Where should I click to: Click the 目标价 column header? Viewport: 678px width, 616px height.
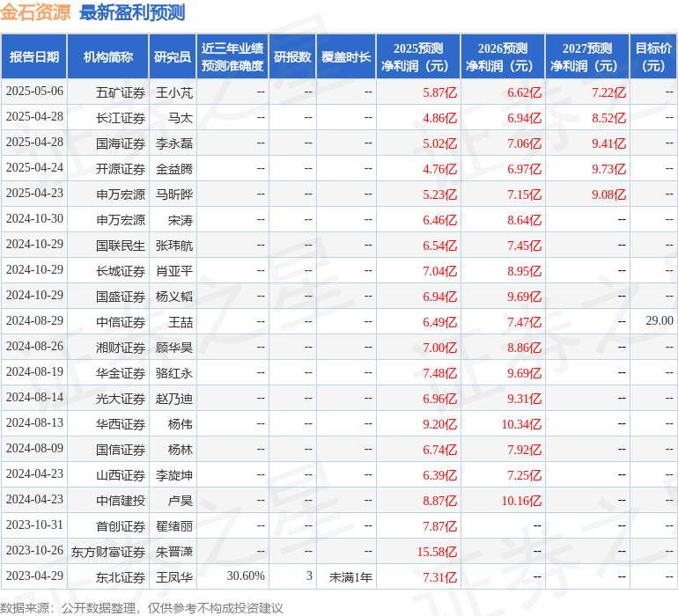click(653, 57)
